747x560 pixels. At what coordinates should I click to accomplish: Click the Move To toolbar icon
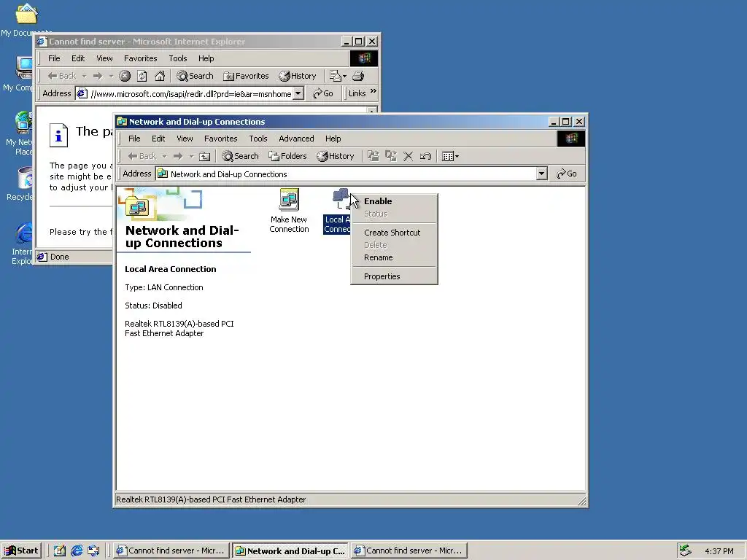373,156
